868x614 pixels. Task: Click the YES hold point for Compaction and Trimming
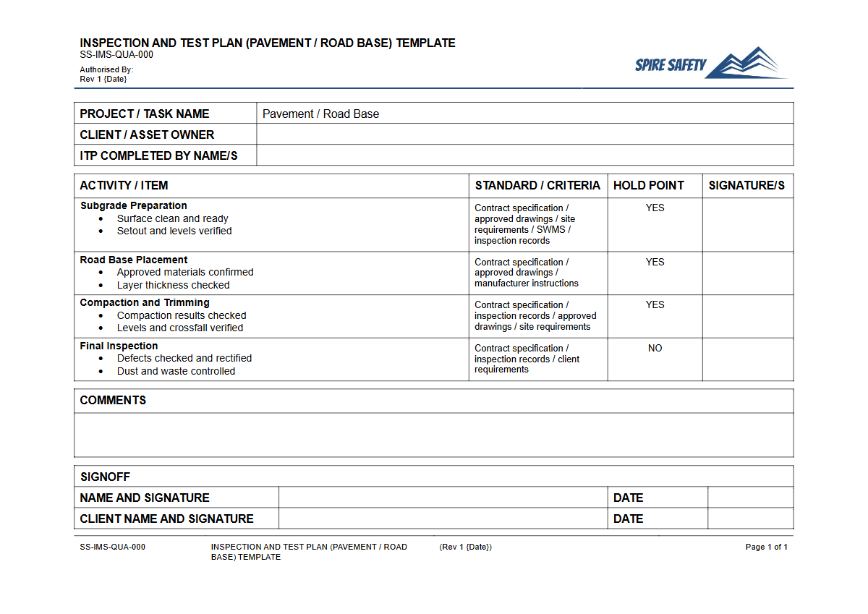point(655,304)
